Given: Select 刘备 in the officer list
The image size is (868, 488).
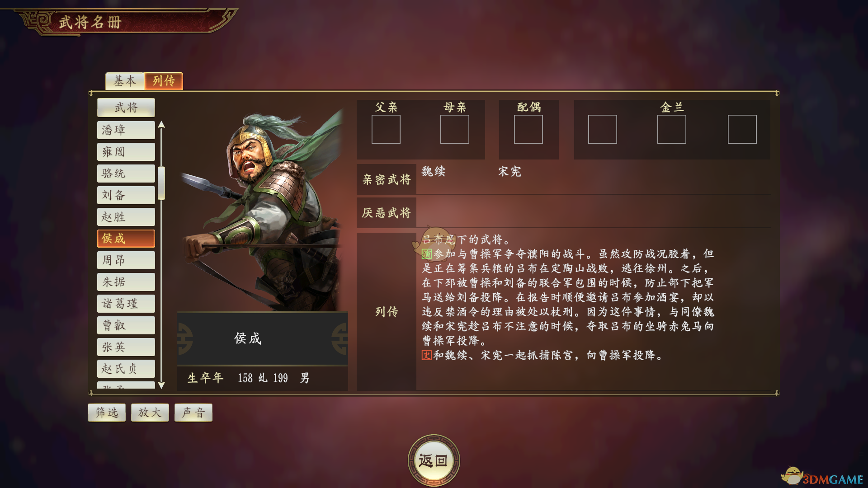Looking at the screenshot, I should 126,195.
